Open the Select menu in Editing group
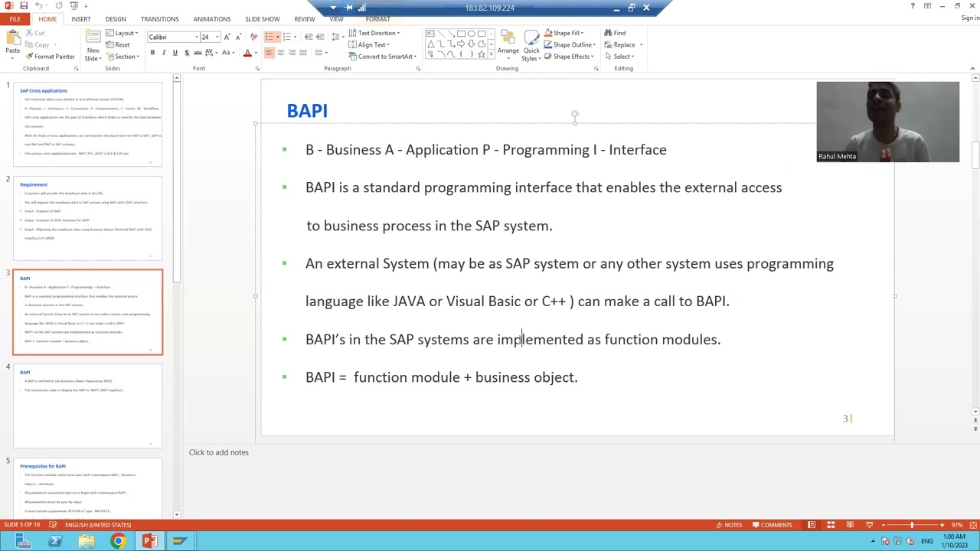Image resolution: width=980 pixels, height=551 pixels. (x=618, y=57)
